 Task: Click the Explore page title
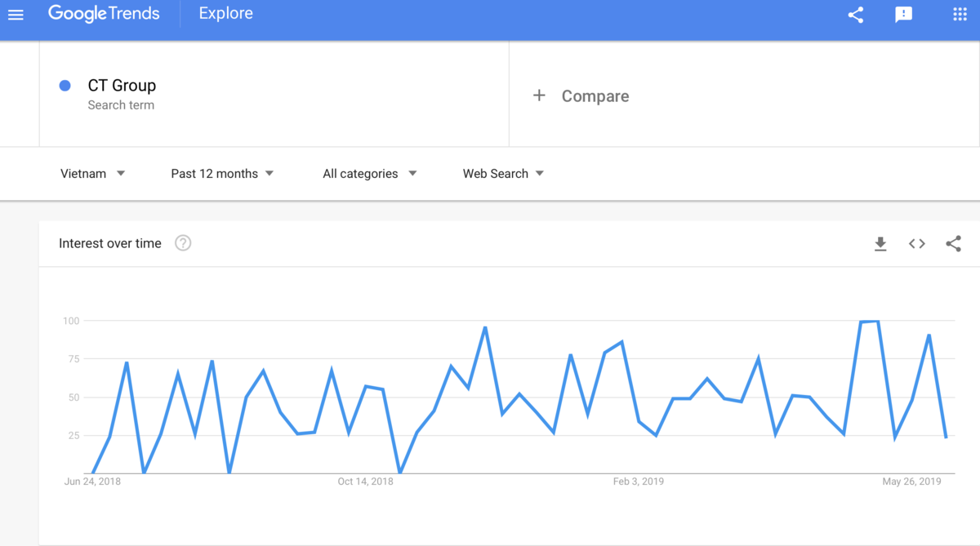pos(225,14)
